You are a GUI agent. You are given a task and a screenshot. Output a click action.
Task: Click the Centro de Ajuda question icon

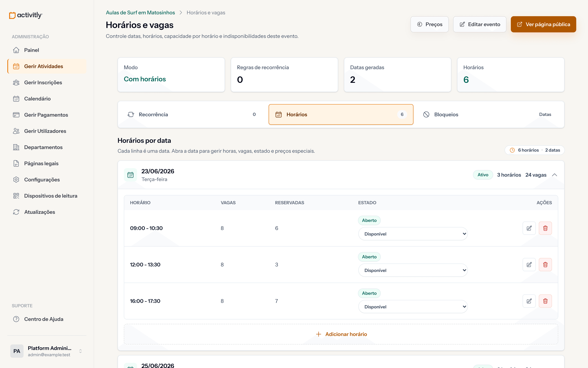[x=16, y=319]
